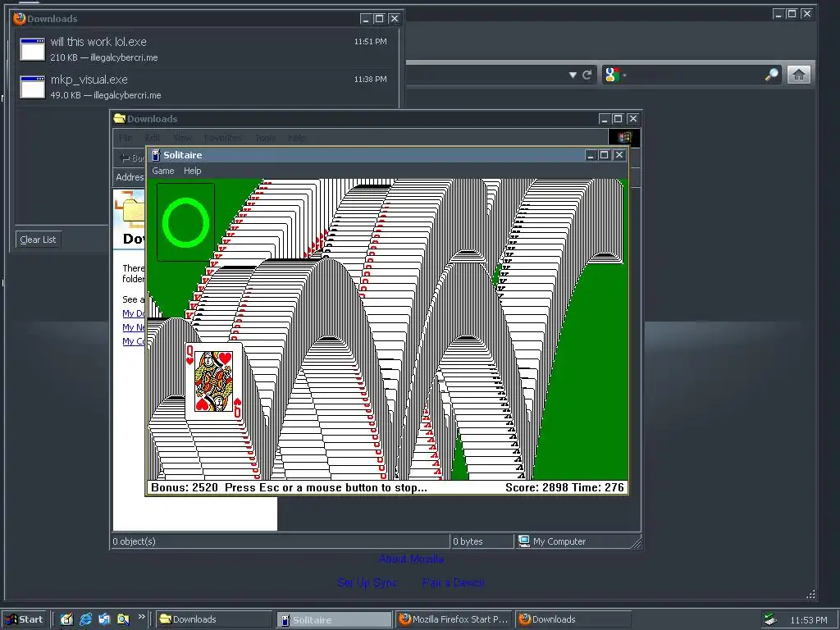
Task: Follow the Pair a Device link
Action: (453, 582)
